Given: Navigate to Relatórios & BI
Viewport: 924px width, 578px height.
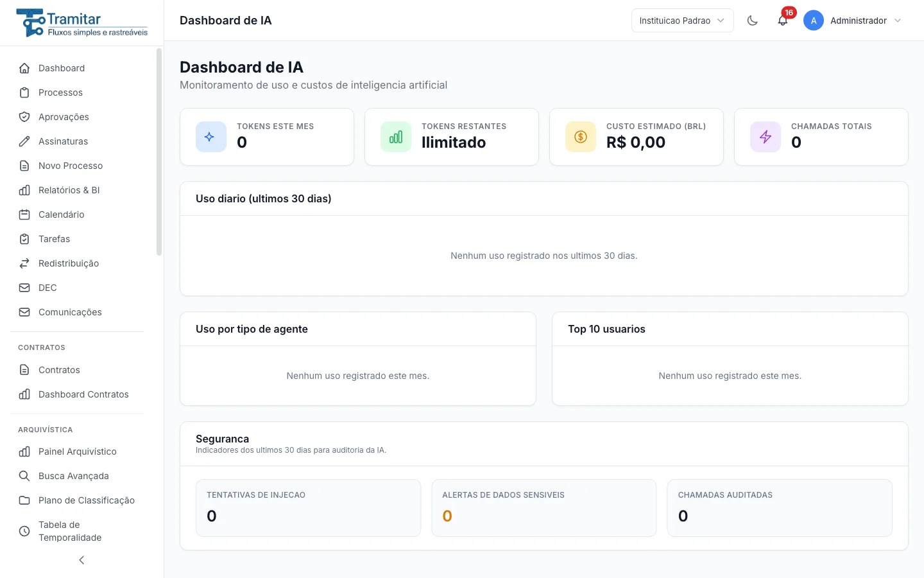Looking at the screenshot, I should point(77,190).
